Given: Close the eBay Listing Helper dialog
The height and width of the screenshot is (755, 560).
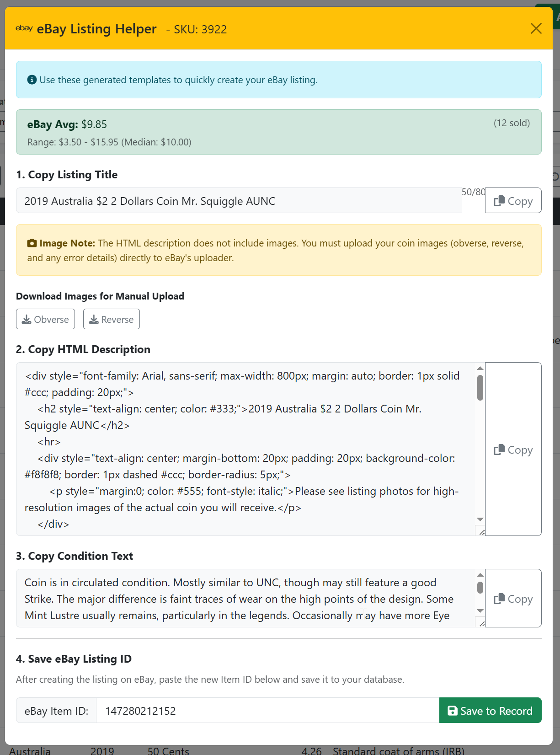Looking at the screenshot, I should [x=536, y=28].
